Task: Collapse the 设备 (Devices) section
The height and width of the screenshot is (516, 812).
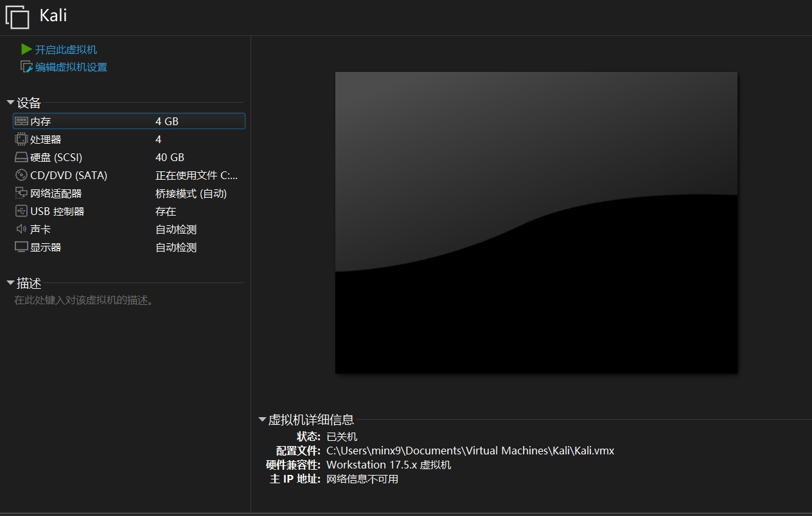Action: click(10, 103)
